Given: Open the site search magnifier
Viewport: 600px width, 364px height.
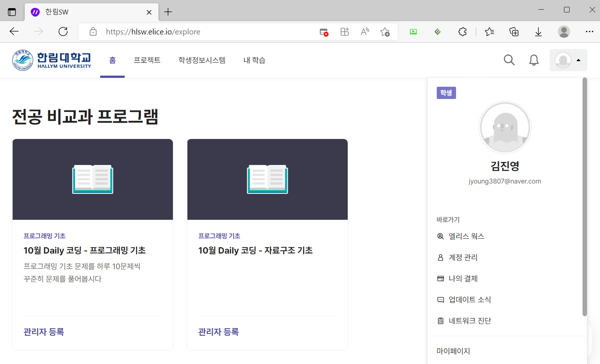Looking at the screenshot, I should 509,60.
